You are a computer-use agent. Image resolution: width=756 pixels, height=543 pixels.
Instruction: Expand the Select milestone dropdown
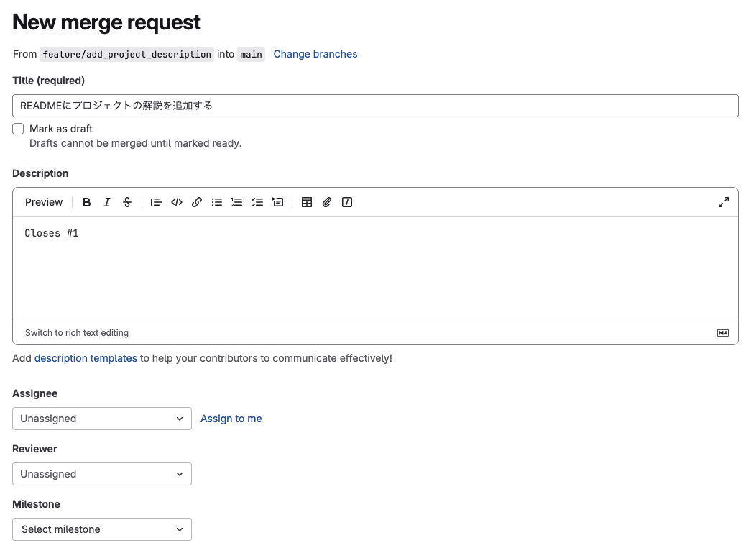102,529
